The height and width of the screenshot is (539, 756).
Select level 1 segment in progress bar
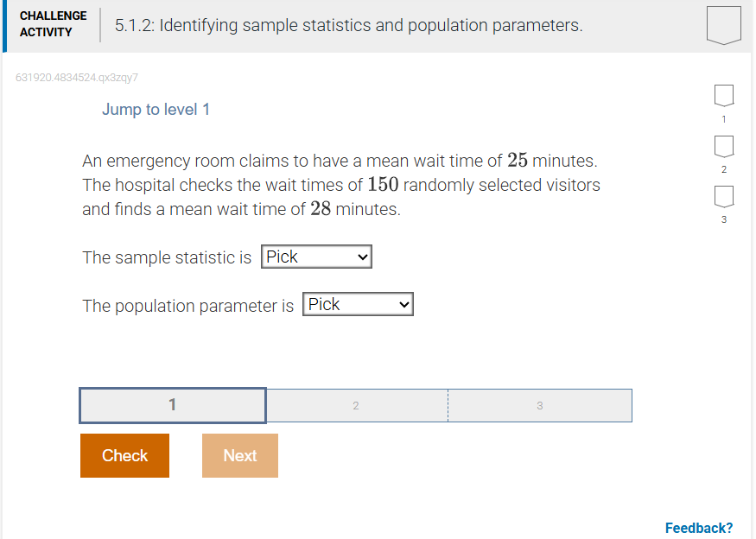173,405
